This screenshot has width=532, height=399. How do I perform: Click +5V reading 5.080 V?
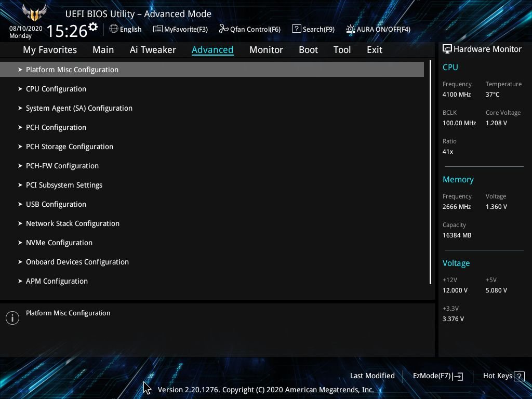(x=496, y=290)
